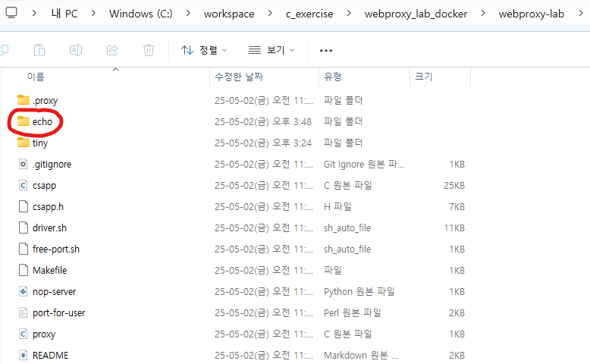Screen dimensions: 590x364
Task: Select the tiny folder icon
Action: point(24,143)
